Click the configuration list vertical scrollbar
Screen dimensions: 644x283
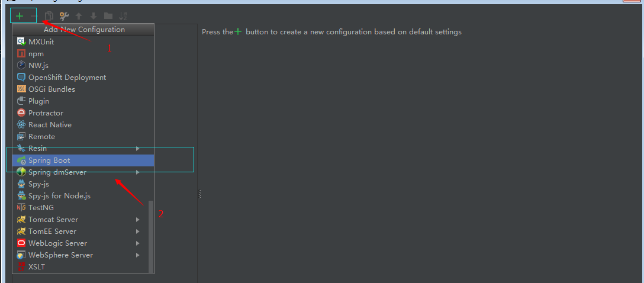pyautogui.click(x=151, y=236)
